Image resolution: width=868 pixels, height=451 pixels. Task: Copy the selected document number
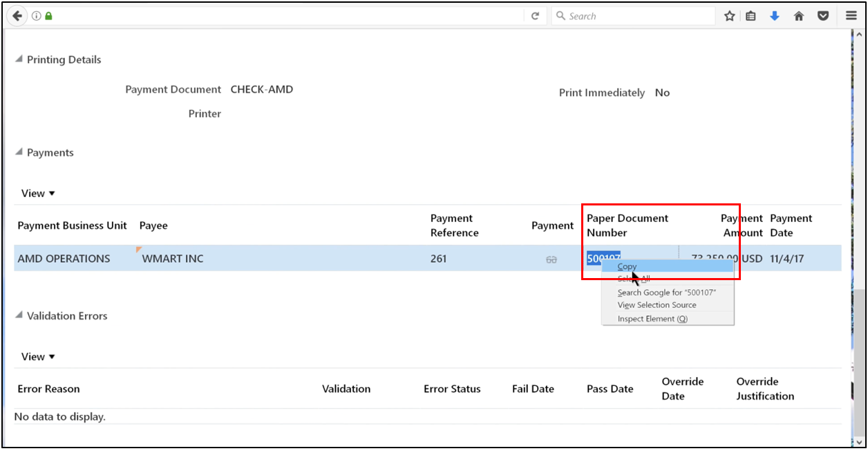[627, 266]
